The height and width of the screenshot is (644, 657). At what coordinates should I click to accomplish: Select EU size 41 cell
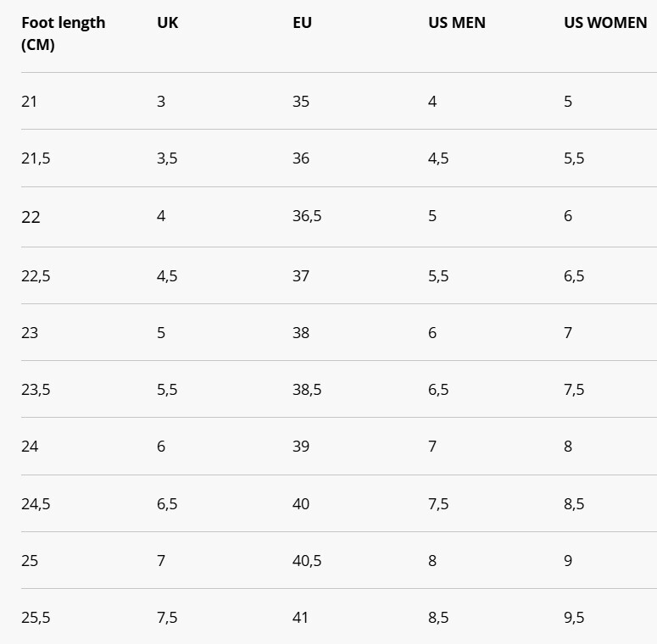pos(301,618)
